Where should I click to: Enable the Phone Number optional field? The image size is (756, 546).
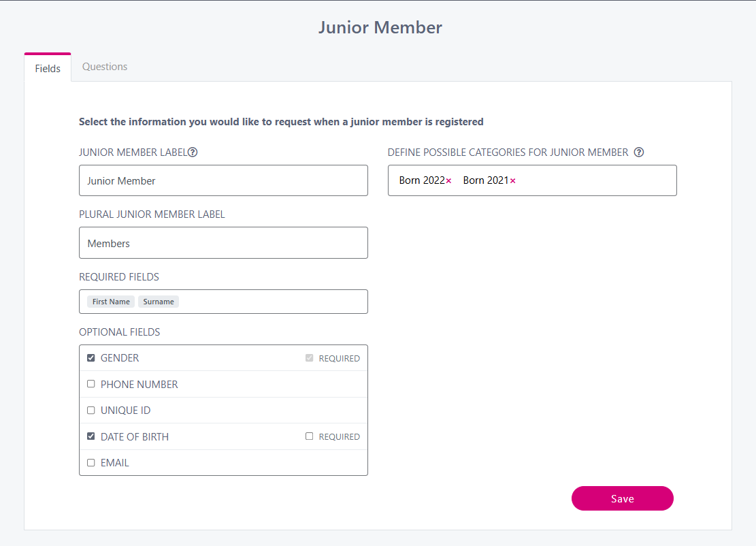[x=91, y=384]
